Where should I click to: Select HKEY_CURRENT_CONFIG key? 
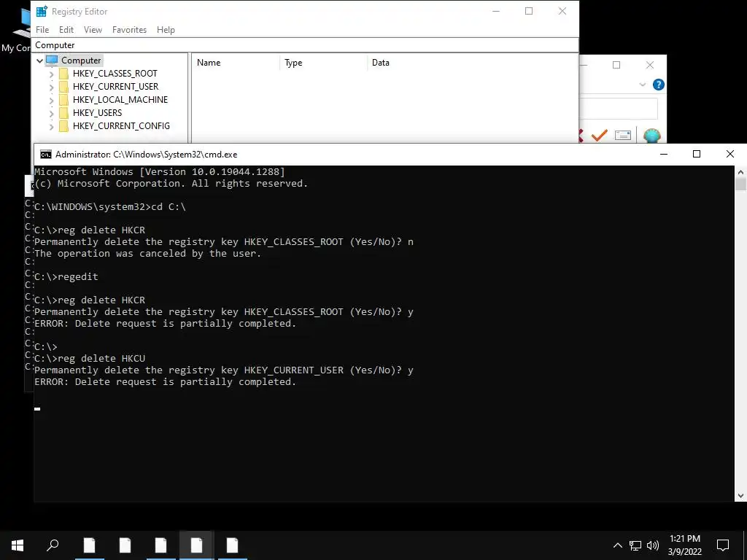click(121, 125)
